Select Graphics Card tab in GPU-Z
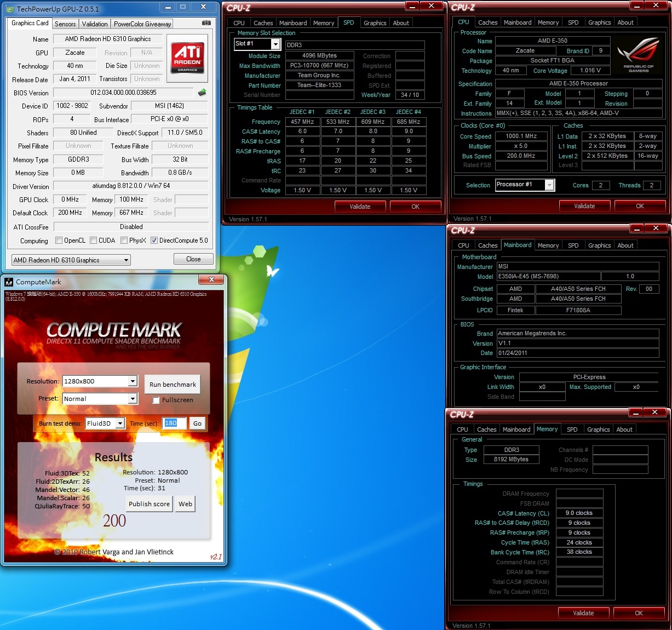Screen dimensions: 672x630 click(x=30, y=23)
